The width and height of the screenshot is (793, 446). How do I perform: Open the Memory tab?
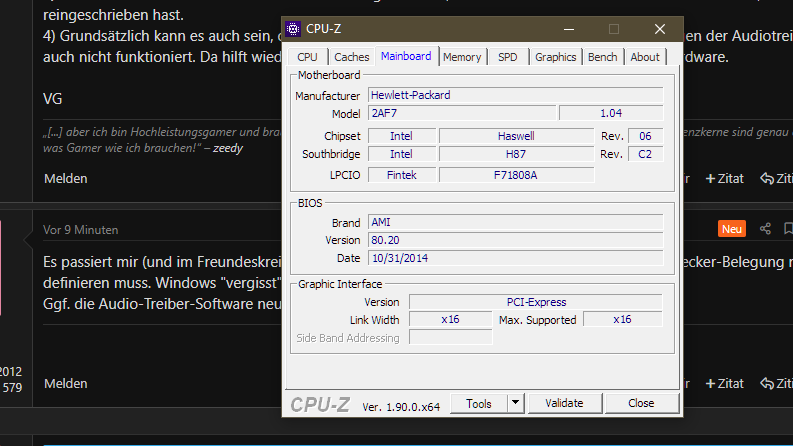click(462, 57)
